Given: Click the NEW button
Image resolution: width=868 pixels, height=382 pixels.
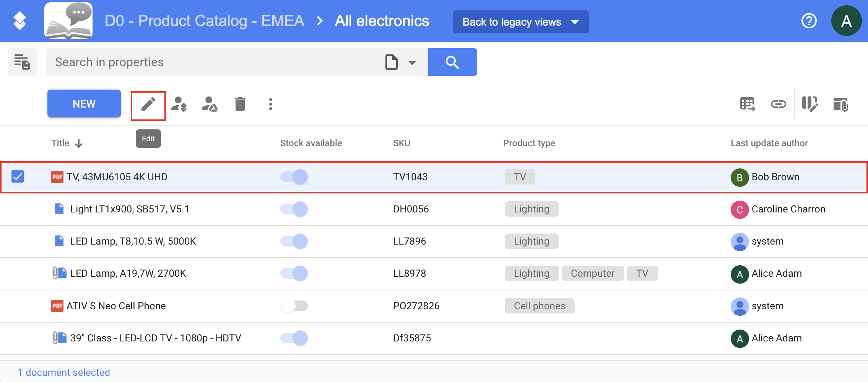Looking at the screenshot, I should click(x=84, y=103).
